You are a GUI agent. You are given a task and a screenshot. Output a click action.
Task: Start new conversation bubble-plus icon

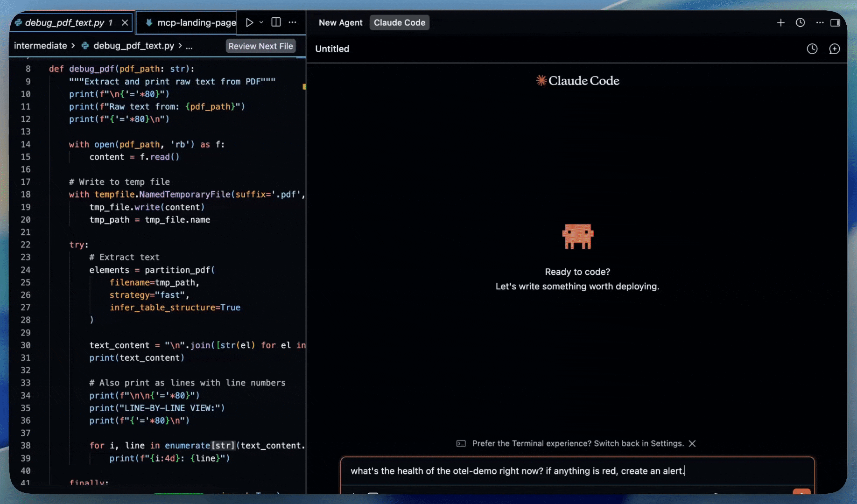[x=834, y=49]
